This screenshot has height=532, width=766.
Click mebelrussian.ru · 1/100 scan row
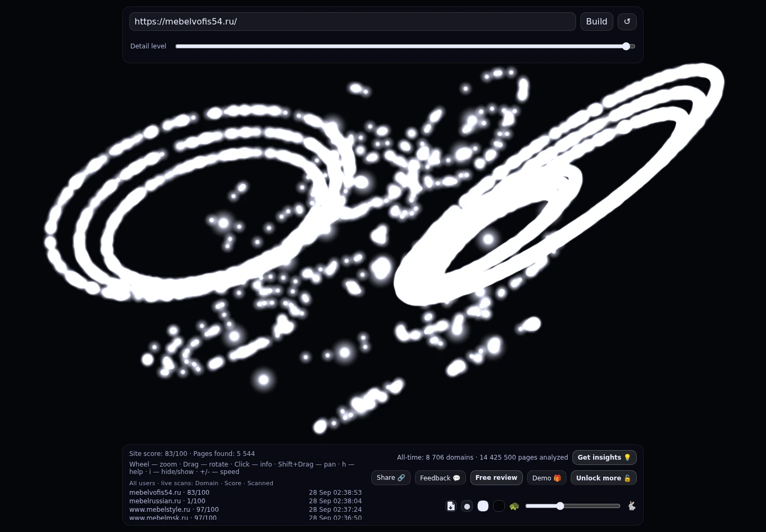[245, 501]
